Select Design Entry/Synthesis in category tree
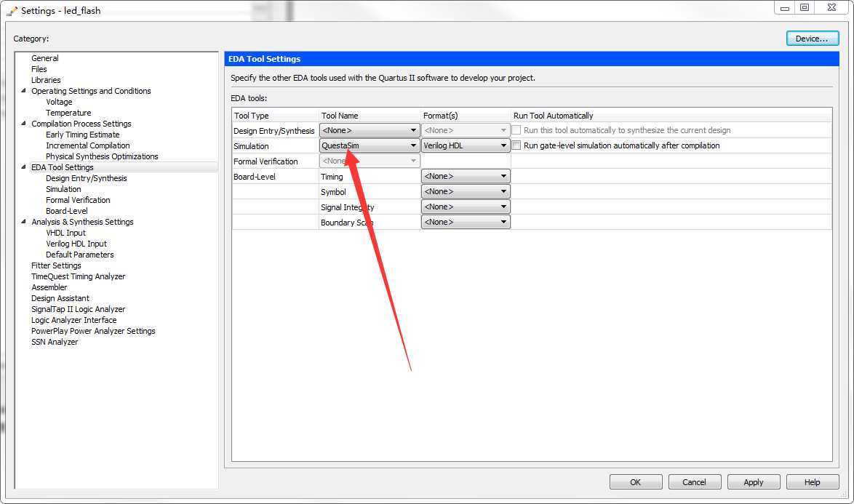Viewport: 854px width, 504px height. click(x=86, y=178)
